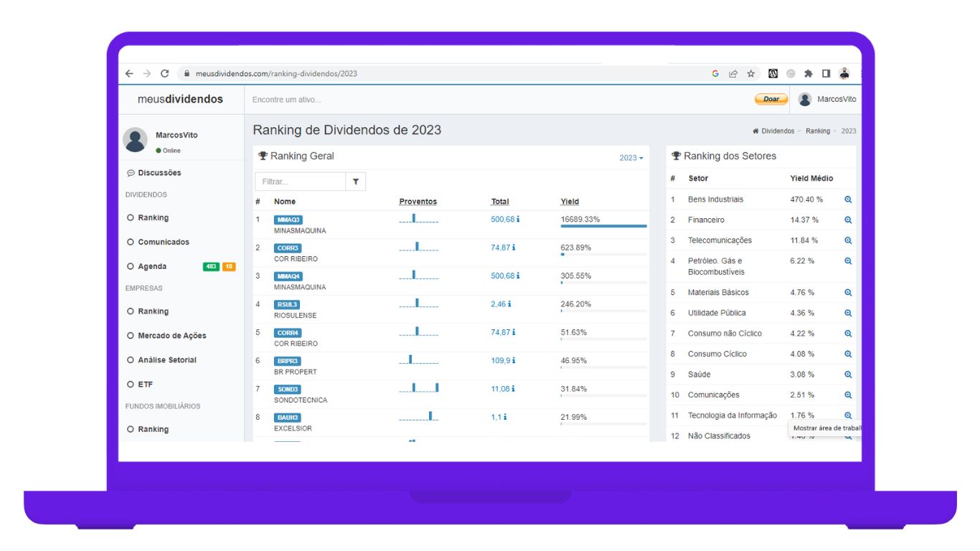This screenshot has width=980, height=551.
Task: Click browser back arrow
Action: [x=129, y=73]
